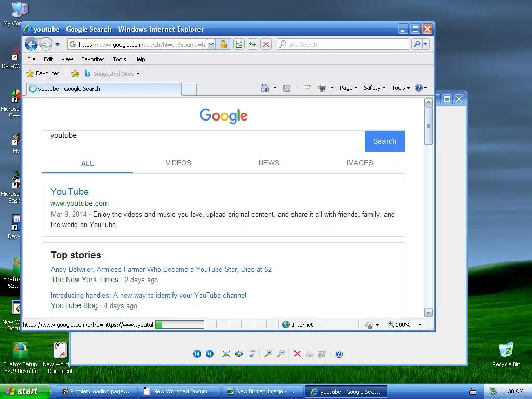Click the Google logo

[x=223, y=116]
